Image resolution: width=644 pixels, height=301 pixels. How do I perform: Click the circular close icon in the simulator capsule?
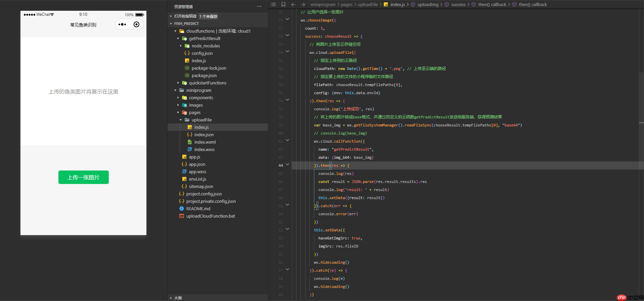[x=136, y=25]
